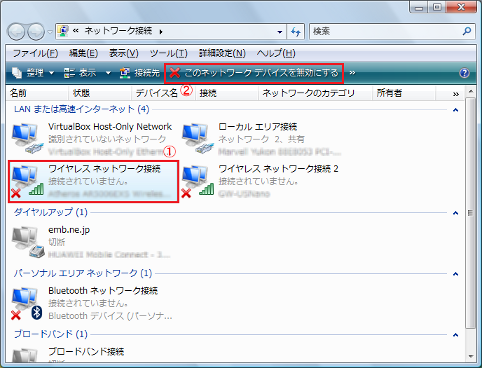This screenshot has width=482, height=368.
Task: Open the 編集(E) menu
Action: click(83, 53)
